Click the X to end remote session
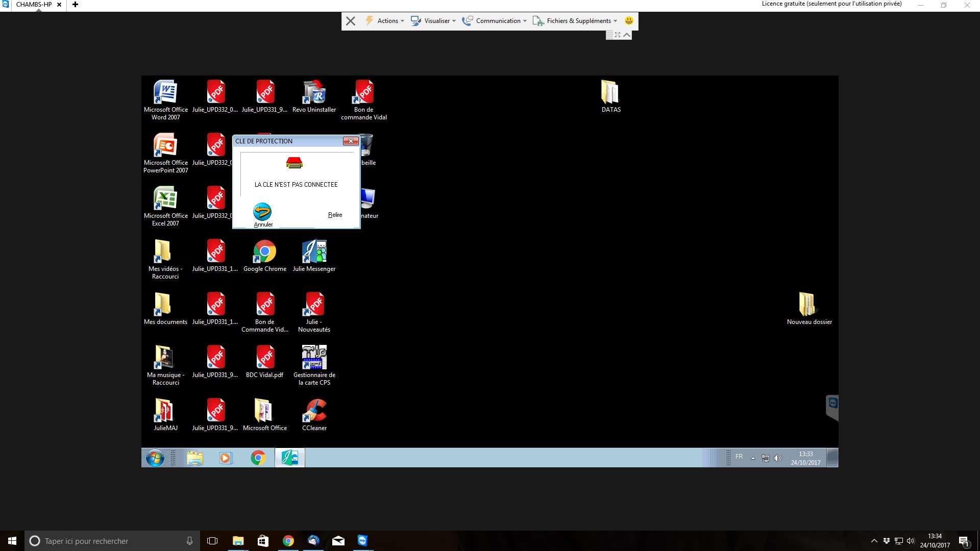 (350, 21)
